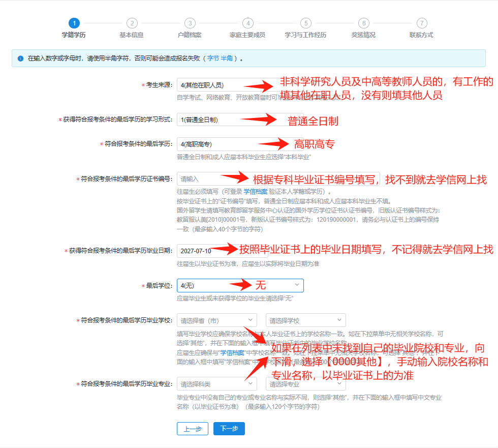Expand the 最后学位 dropdown showing 4(无)
The width and height of the screenshot is (498, 448).
point(240,285)
